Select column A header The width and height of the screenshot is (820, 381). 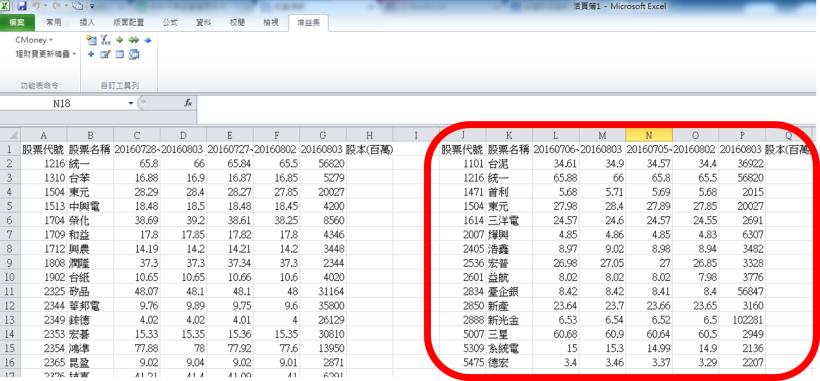tap(43, 135)
